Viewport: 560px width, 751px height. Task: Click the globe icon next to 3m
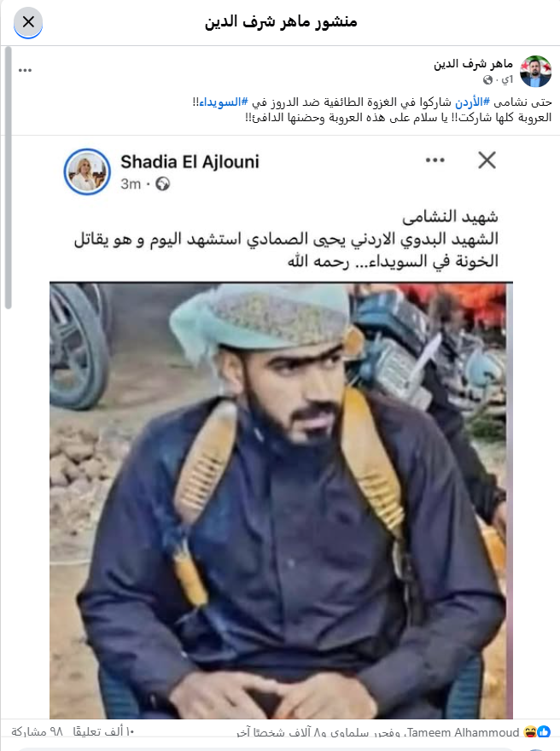pos(163,184)
